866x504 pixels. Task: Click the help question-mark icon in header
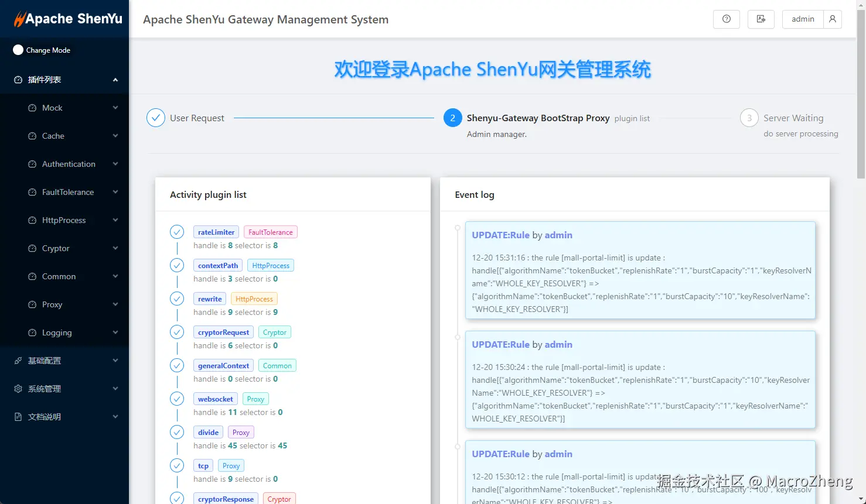click(x=727, y=19)
